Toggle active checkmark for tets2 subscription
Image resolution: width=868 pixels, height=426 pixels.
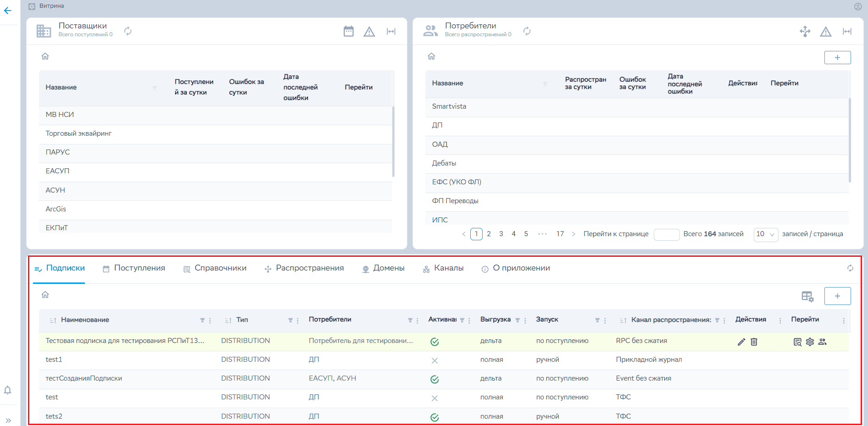coord(434,417)
